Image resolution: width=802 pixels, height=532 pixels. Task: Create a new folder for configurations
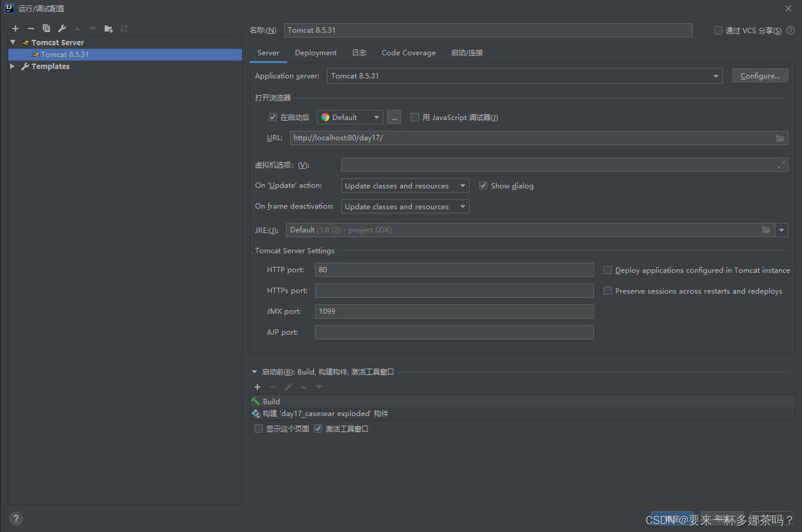(108, 29)
